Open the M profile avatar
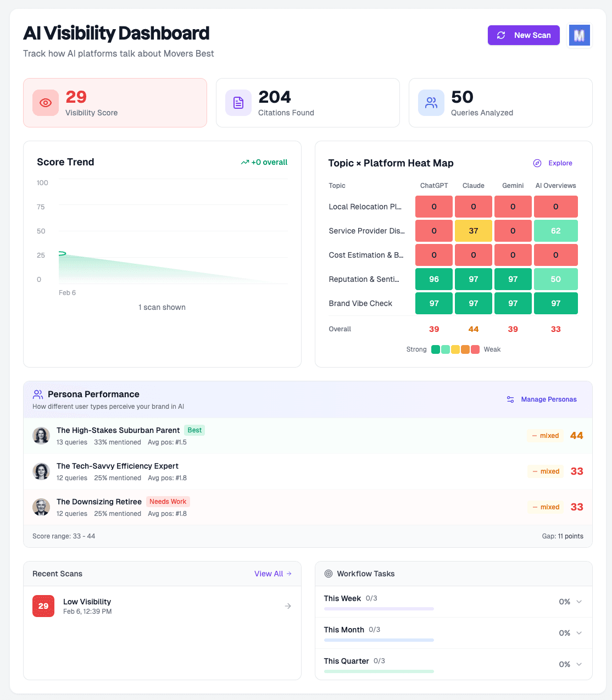Screen dimensions: 612x700 pyautogui.click(x=579, y=35)
